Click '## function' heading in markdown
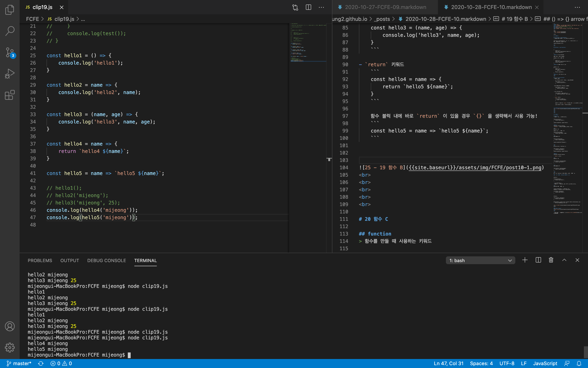This screenshot has width=588, height=368. [375, 234]
